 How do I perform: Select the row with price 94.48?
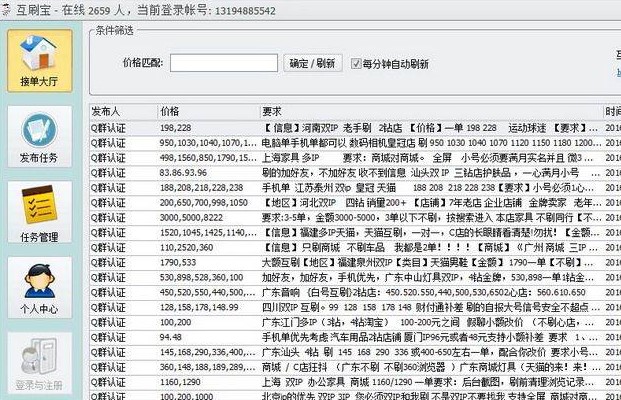coord(355,337)
